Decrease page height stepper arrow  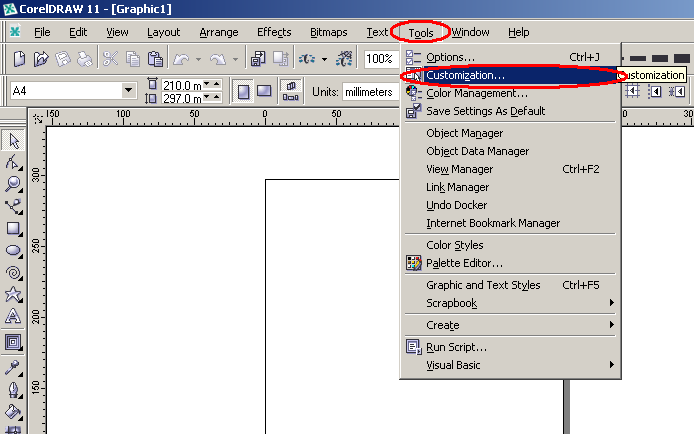click(x=206, y=96)
